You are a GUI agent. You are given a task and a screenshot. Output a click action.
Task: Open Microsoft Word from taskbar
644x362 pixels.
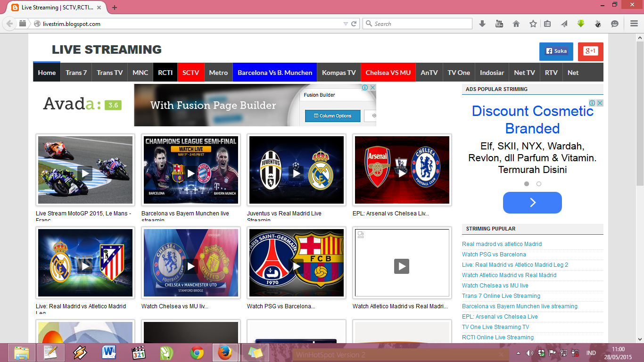pyautogui.click(x=109, y=353)
